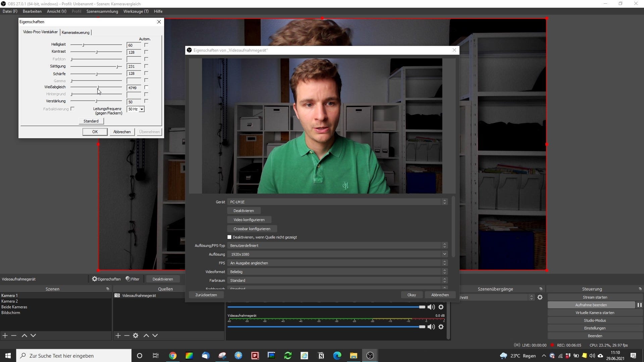Enable automatic Weißabgleich checkbox
This screenshot has width=644, height=362.
click(146, 88)
